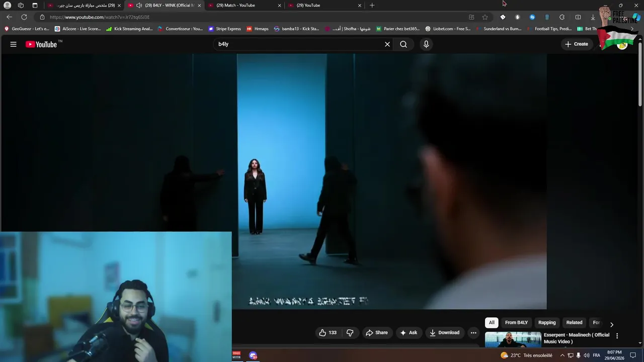Open options menu for Esserpent video
This screenshot has width=644, height=362.
[x=617, y=336]
